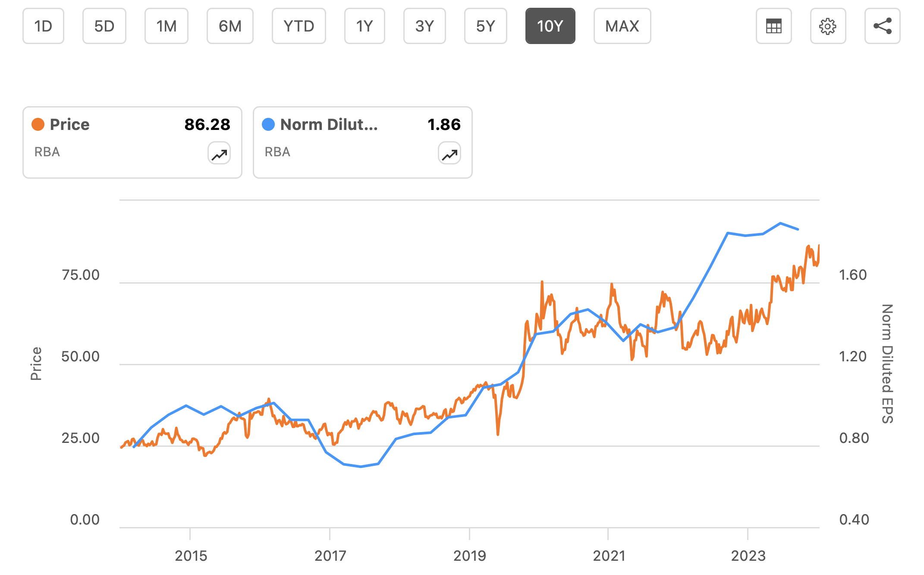Image resolution: width=924 pixels, height=575 pixels.
Task: Click the blue Norm Diluted EPS legend dot
Action: [x=268, y=125]
